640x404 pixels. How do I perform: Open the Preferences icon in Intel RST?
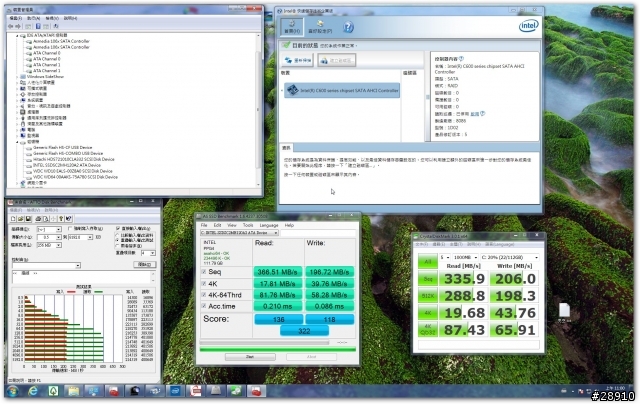[320, 27]
